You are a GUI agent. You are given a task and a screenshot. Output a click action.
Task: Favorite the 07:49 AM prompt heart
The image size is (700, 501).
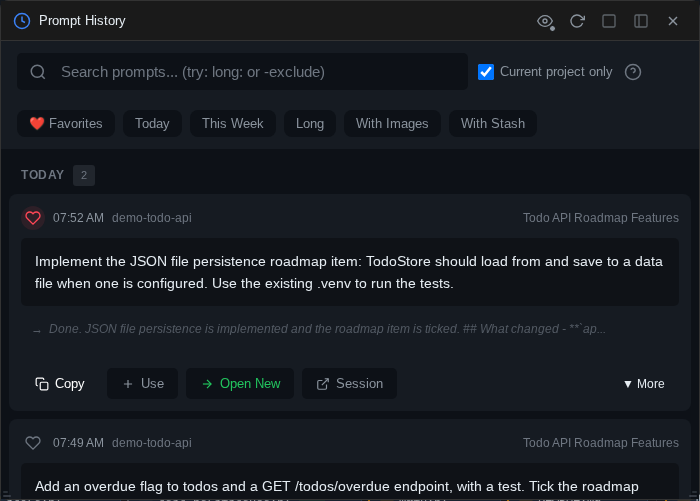pyautogui.click(x=33, y=443)
